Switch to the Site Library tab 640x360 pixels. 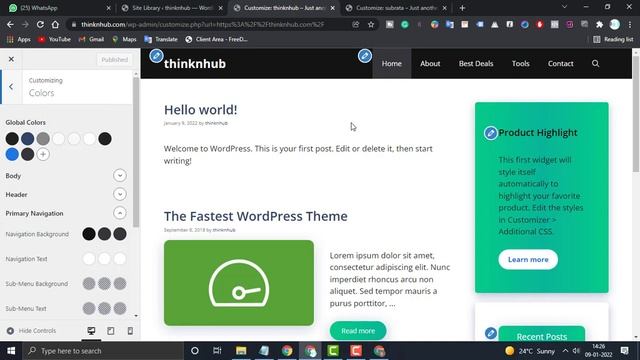tap(171, 8)
